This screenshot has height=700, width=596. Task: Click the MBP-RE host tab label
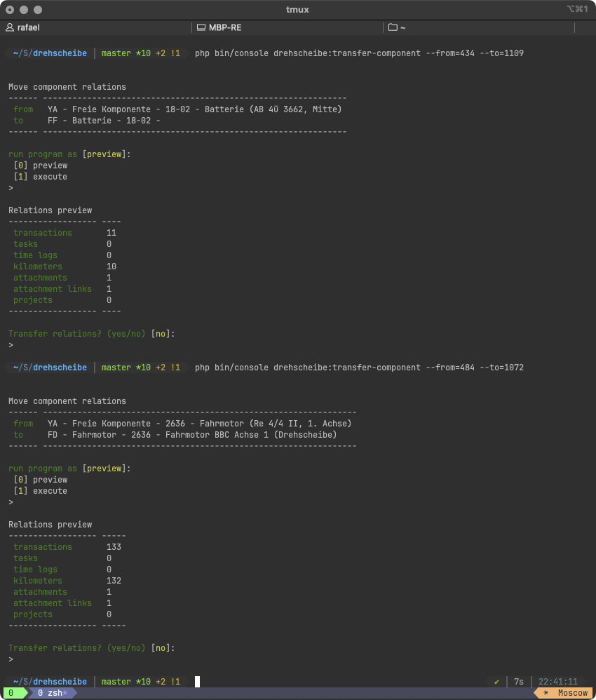click(x=224, y=27)
